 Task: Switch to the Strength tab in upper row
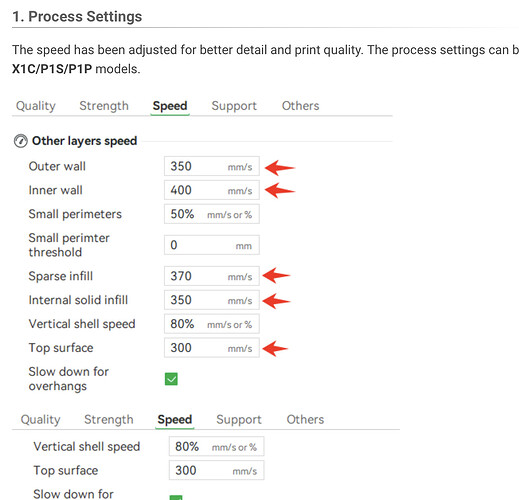tap(104, 106)
